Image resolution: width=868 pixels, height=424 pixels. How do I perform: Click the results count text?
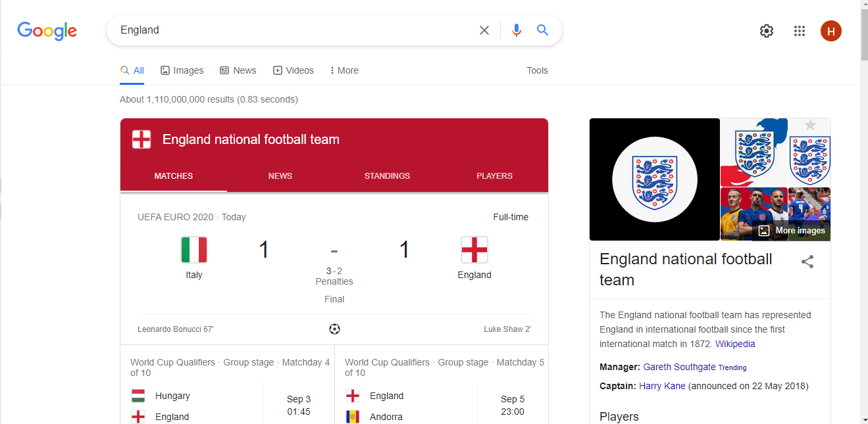[209, 99]
